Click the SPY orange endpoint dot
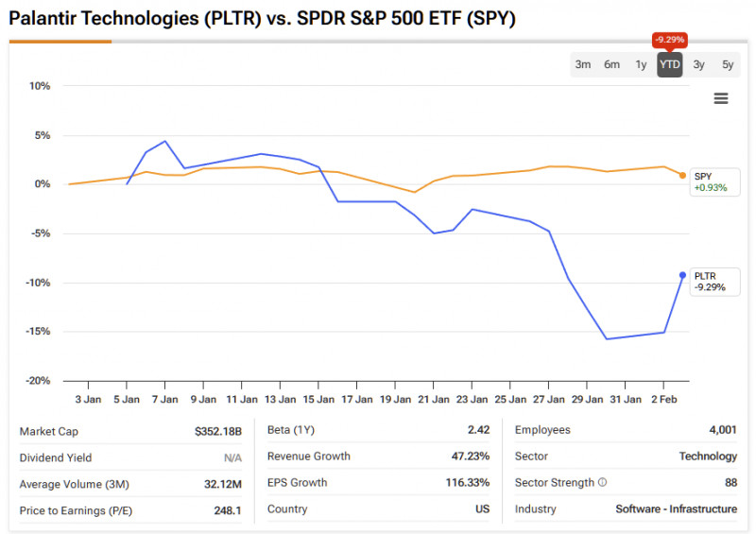 [682, 175]
